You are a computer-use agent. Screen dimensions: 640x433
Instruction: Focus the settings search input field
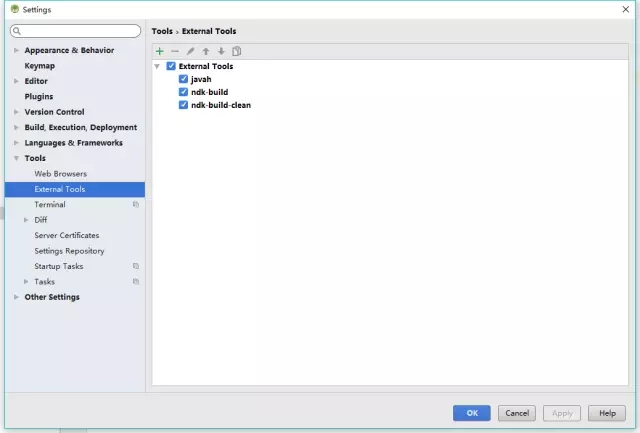tap(76, 31)
